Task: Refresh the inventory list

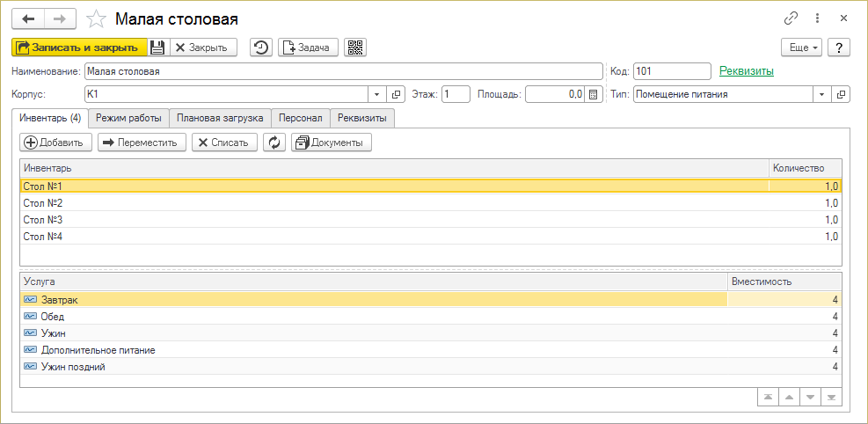Action: [x=274, y=143]
